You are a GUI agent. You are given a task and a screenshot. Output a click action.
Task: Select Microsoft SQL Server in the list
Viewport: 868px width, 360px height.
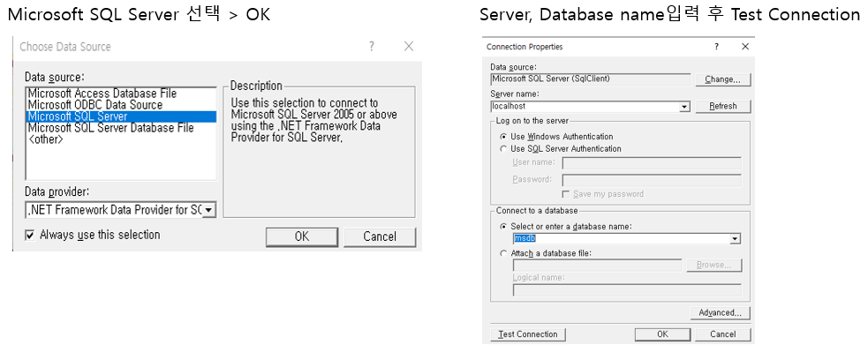[x=121, y=116]
